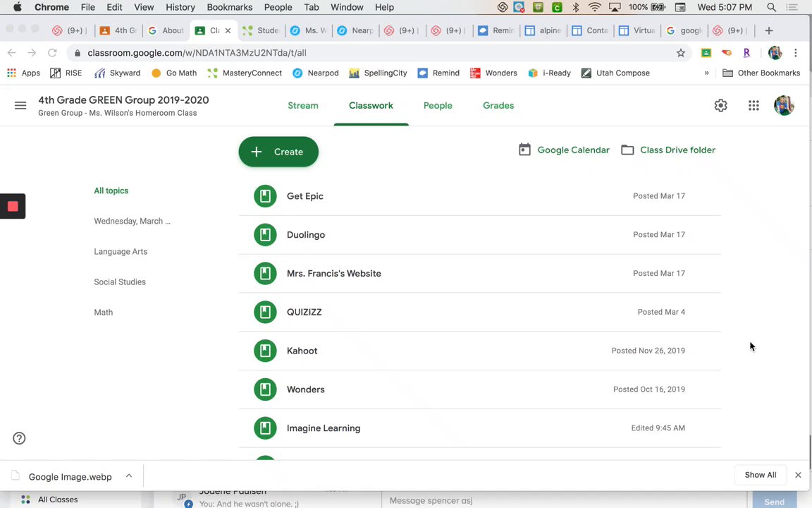Image resolution: width=812 pixels, height=508 pixels.
Task: Switch to the 4th Gr browser tab
Action: pyautogui.click(x=118, y=30)
